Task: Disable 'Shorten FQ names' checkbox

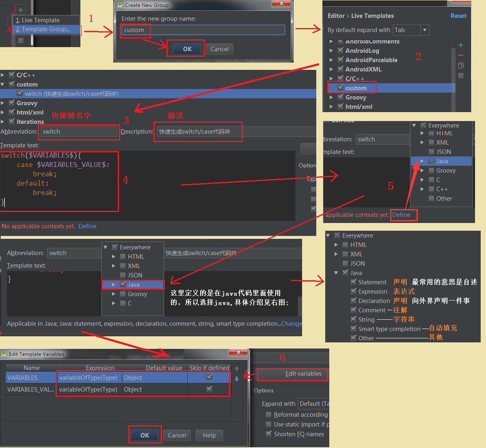Action: coord(269,434)
